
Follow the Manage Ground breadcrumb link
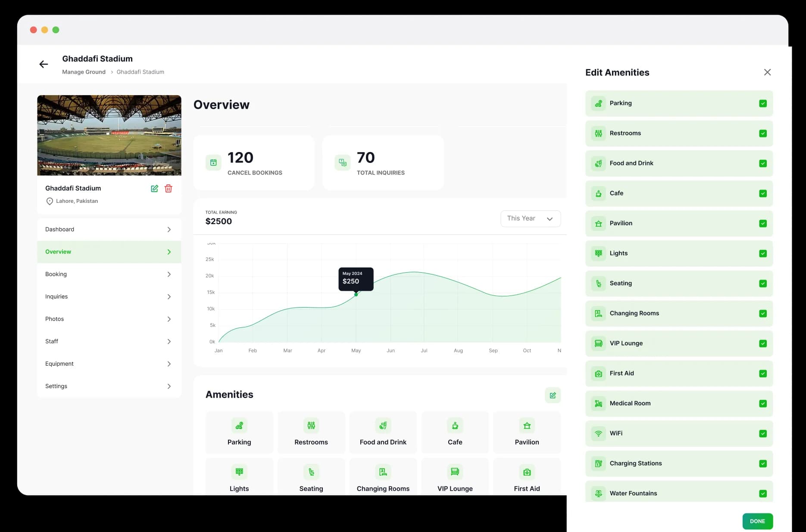click(x=84, y=72)
